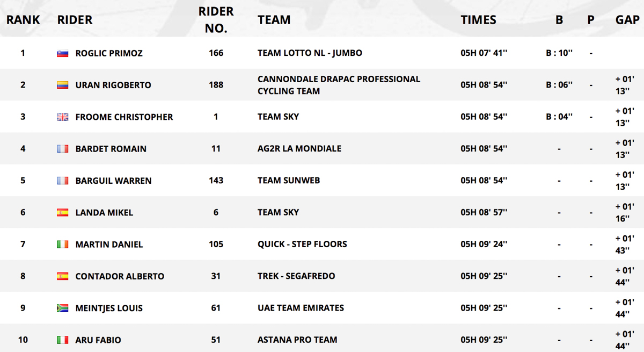Open rider CONTADOR ALBERTO
644x352 pixels.
click(120, 276)
